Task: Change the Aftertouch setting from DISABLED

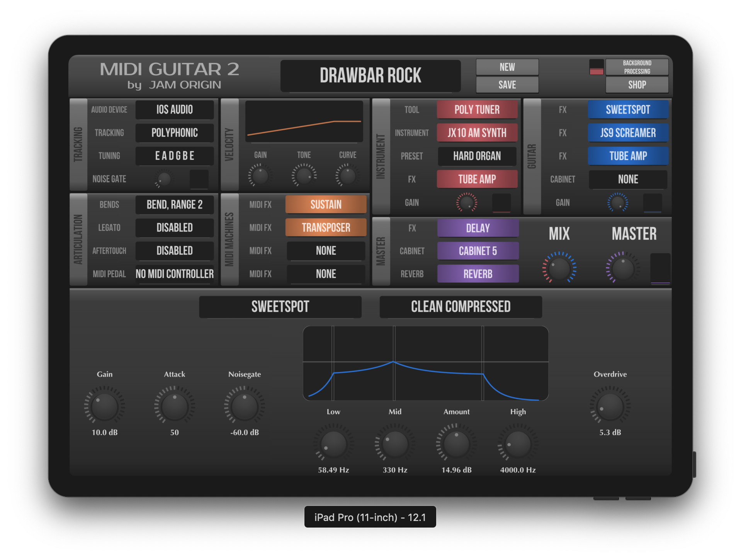Action: point(175,251)
